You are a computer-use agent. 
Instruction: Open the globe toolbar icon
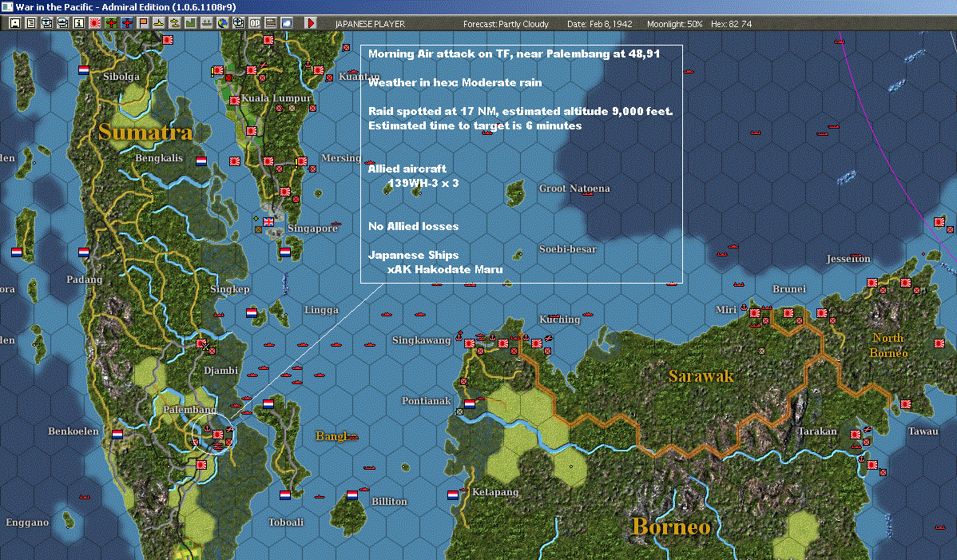[222, 23]
